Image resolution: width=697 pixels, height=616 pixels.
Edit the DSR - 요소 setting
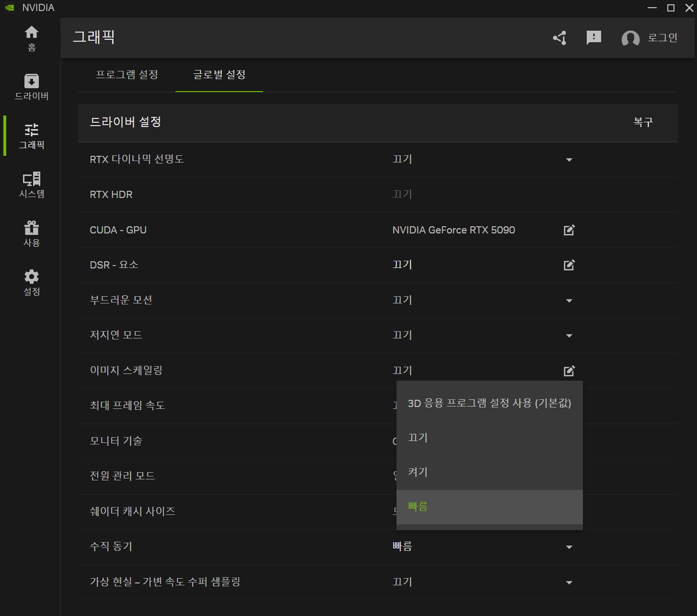569,265
